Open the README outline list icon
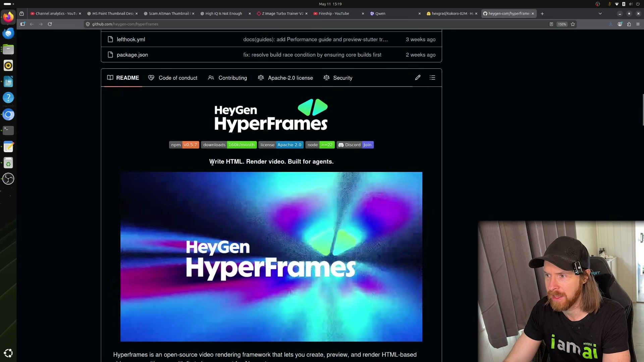644x362 pixels. (432, 78)
